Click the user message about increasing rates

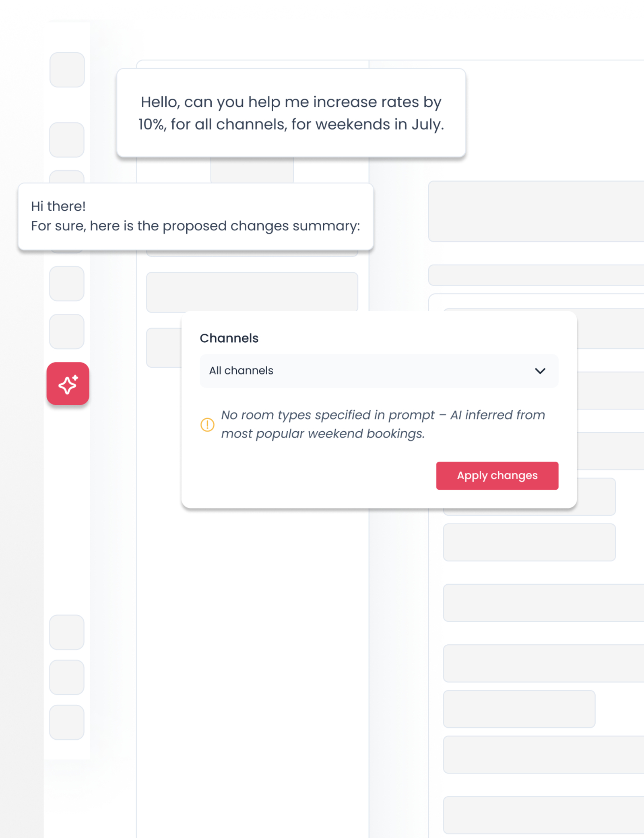tap(291, 113)
